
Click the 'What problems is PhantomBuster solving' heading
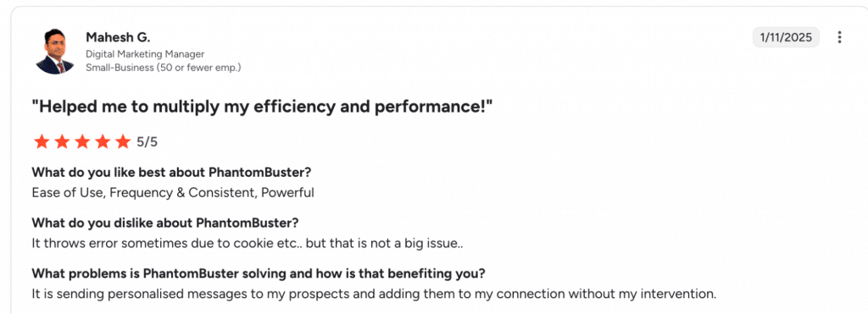point(259,273)
